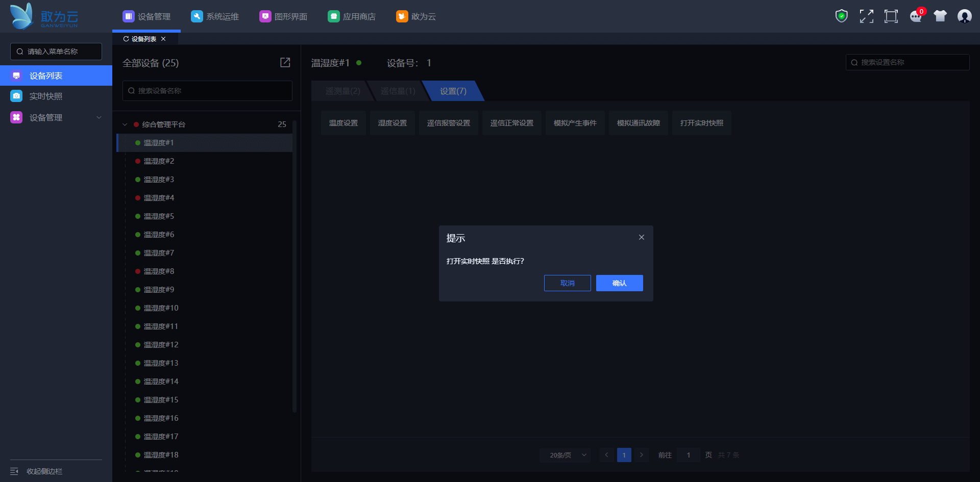Viewport: 980px width, 482px height.
Task: Open the theme skin shirt icon
Action: (x=940, y=16)
